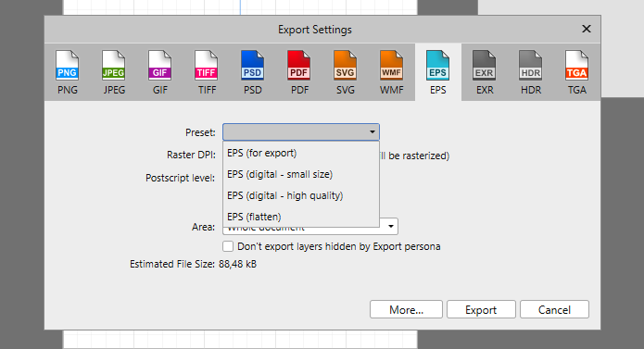Image resolution: width=644 pixels, height=349 pixels.
Task: Open the More... export options
Action: pos(406,309)
